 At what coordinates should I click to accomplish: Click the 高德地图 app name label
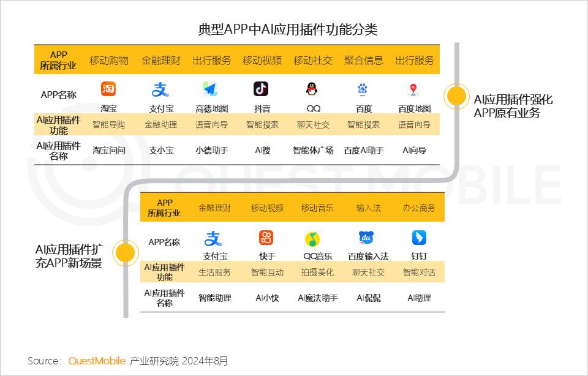[x=212, y=109]
